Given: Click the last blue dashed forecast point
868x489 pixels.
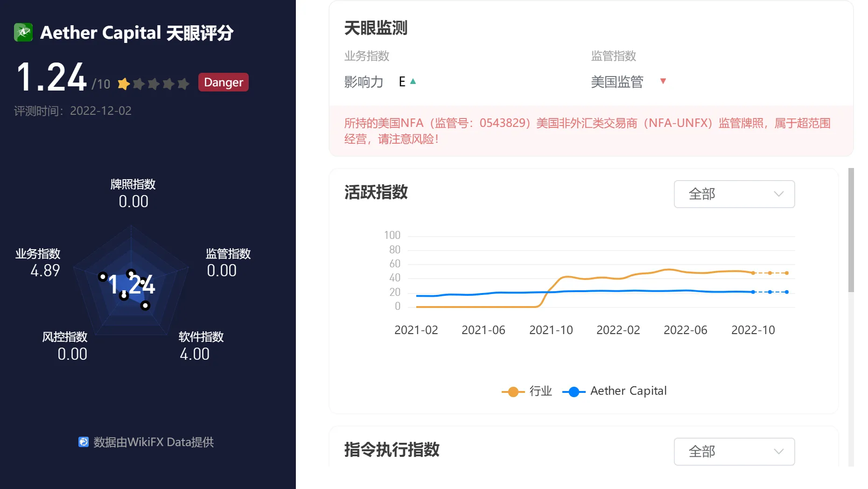Looking at the screenshot, I should pyautogui.click(x=787, y=292).
